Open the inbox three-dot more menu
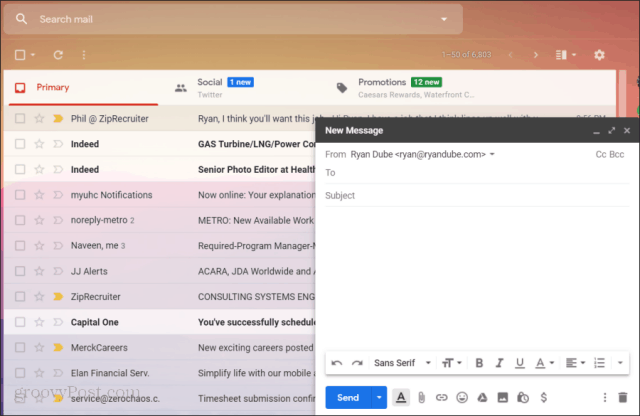The image size is (640, 416). pos(84,55)
